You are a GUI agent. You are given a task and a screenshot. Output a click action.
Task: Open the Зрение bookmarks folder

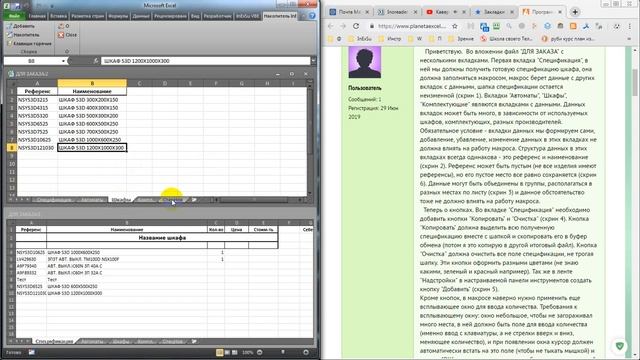461,39
